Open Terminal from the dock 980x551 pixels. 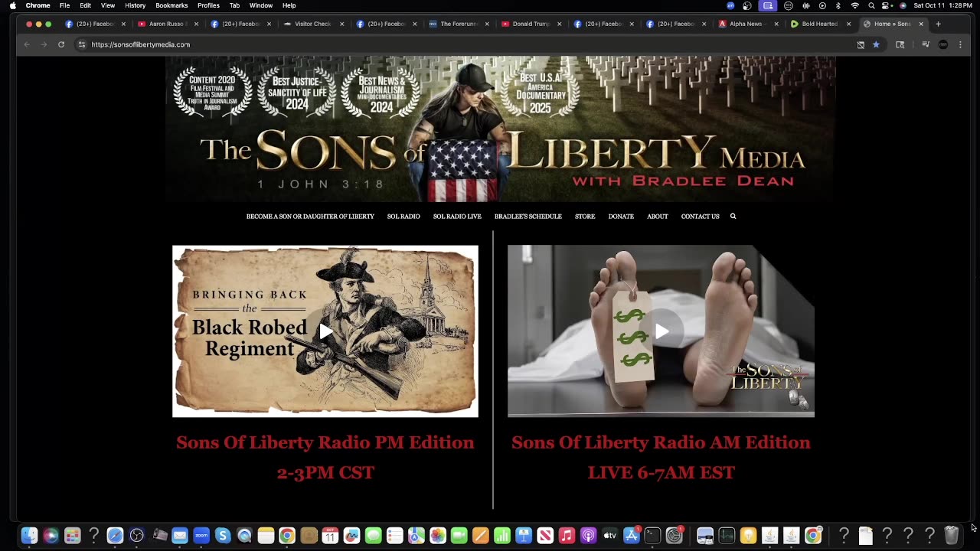tap(653, 536)
